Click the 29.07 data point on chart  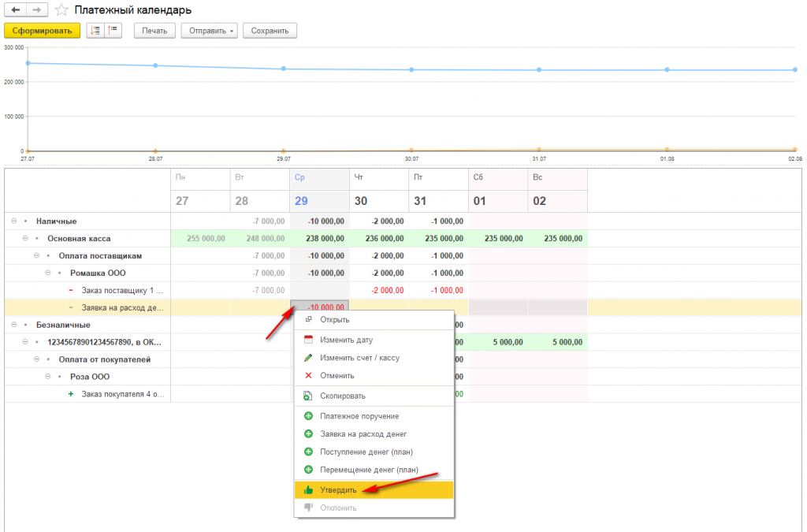(284, 69)
